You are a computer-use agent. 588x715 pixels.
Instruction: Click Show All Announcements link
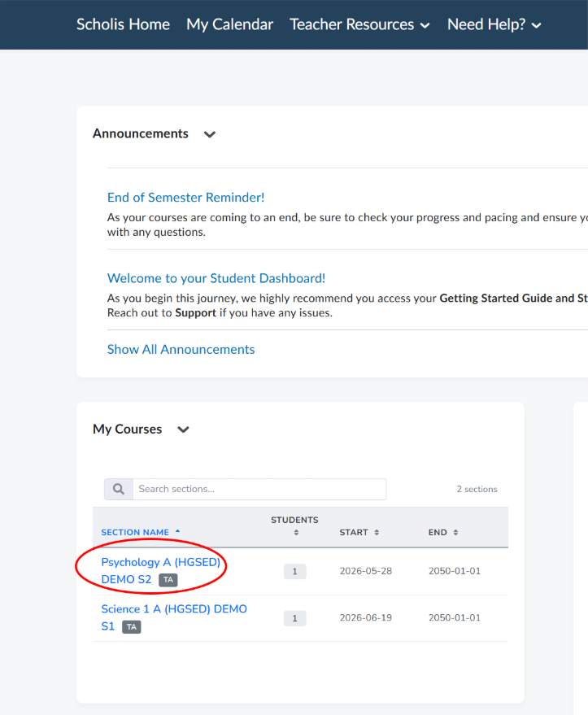(x=181, y=349)
